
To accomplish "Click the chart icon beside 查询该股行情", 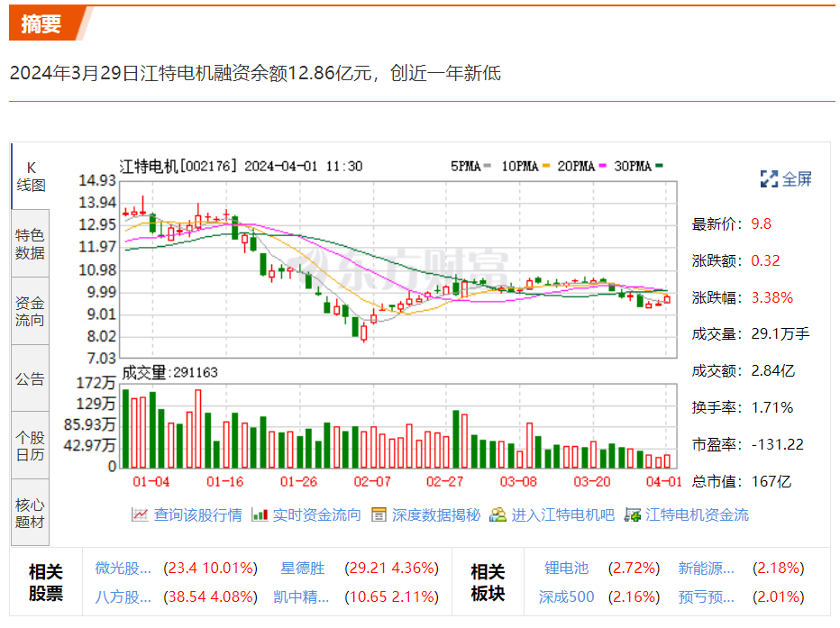I will coord(140,515).
